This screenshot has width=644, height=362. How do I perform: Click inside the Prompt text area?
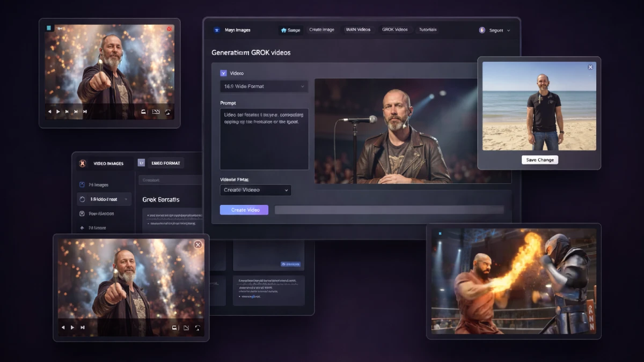pos(264,139)
